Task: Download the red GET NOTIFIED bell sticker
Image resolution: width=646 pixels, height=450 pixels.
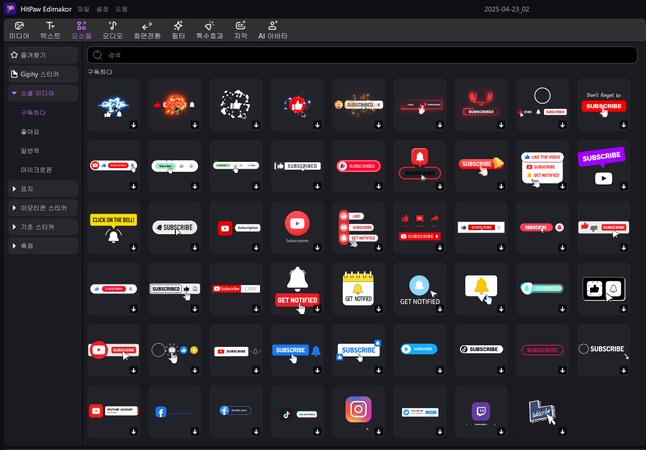Action: click(x=317, y=309)
